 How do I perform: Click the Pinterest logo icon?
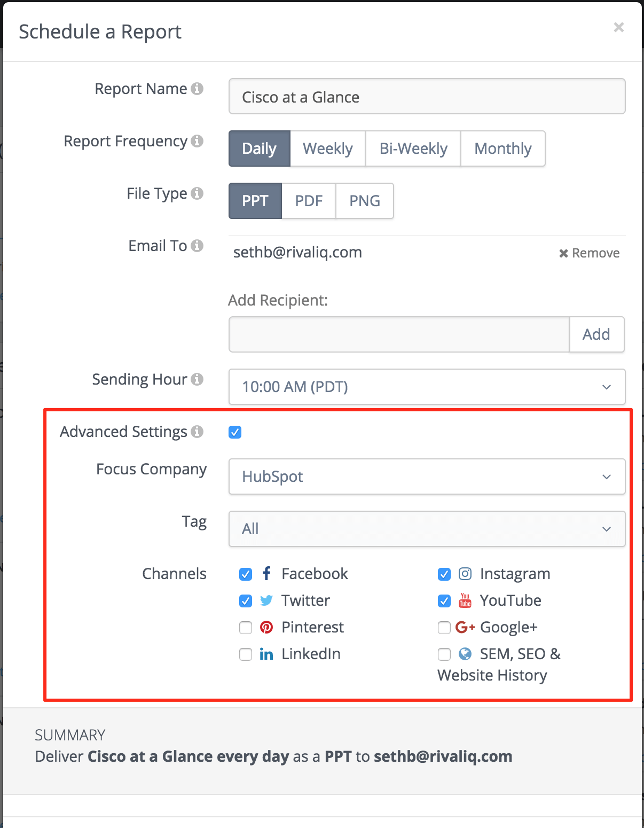pyautogui.click(x=266, y=627)
